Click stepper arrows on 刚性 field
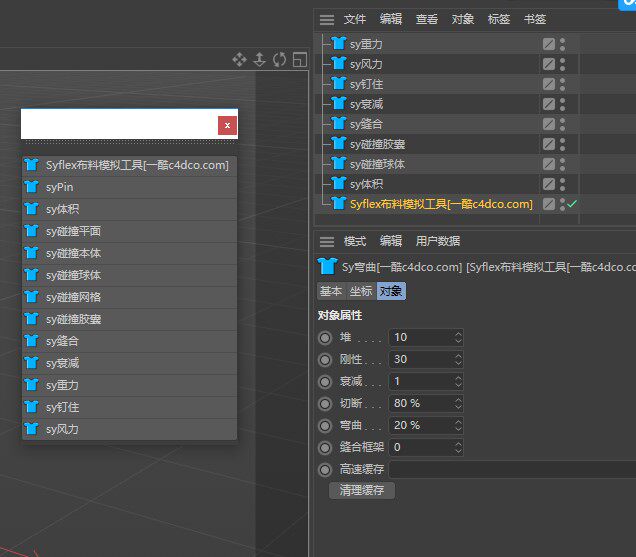The height and width of the screenshot is (557, 636). [458, 359]
